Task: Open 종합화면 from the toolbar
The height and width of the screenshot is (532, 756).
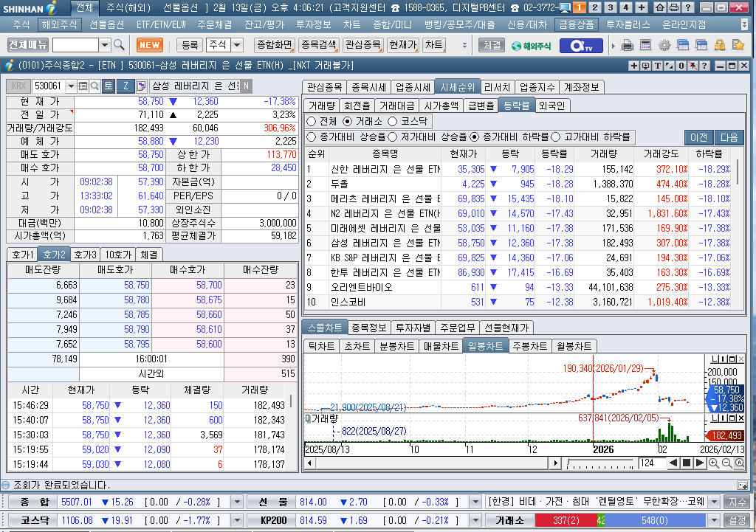Action: [x=275, y=45]
